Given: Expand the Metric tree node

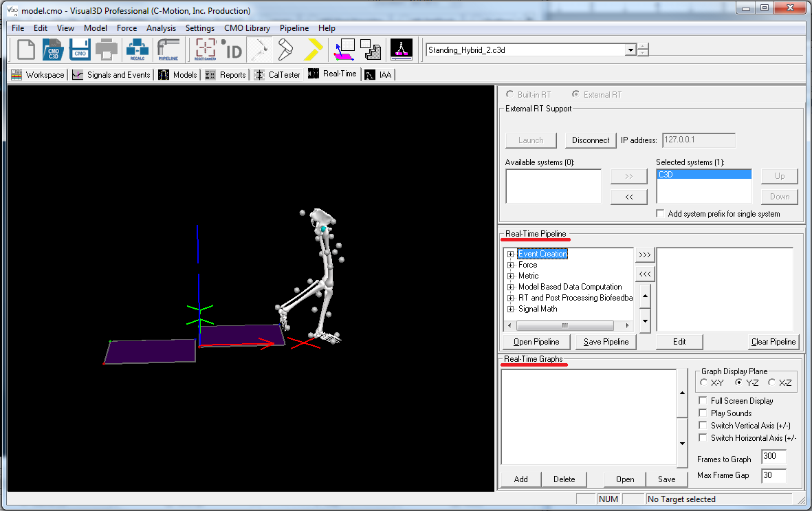Looking at the screenshot, I should 511,276.
